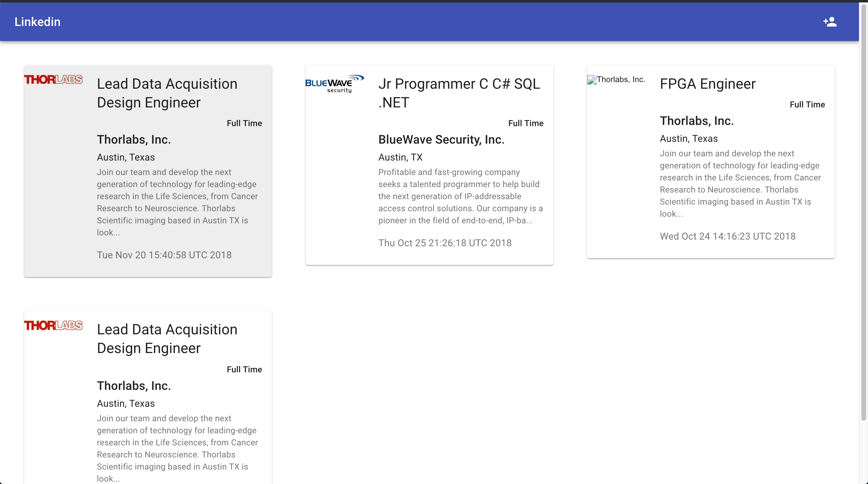Click Full Time label on BlueWave card
Viewport: 868px width, 484px height.
pos(526,123)
